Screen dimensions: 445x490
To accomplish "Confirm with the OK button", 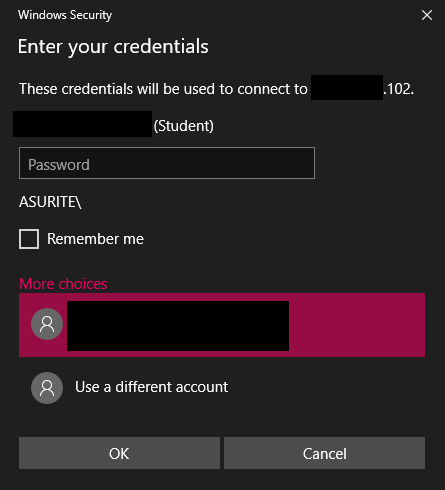I will [119, 453].
